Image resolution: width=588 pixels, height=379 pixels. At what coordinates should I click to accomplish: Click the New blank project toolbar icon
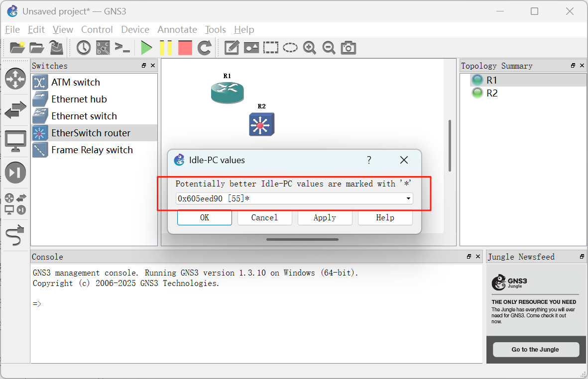[x=17, y=48]
